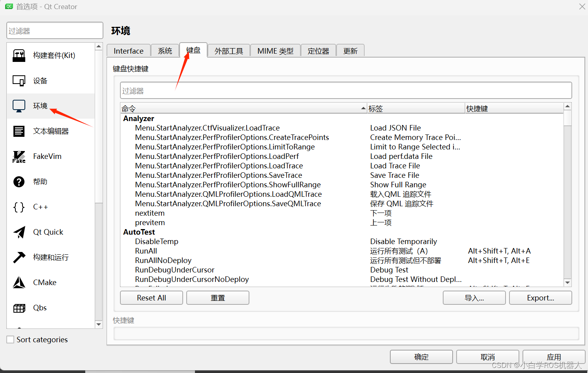This screenshot has width=588, height=373.
Task: Click the Load JSON File label cell
Action: click(395, 128)
